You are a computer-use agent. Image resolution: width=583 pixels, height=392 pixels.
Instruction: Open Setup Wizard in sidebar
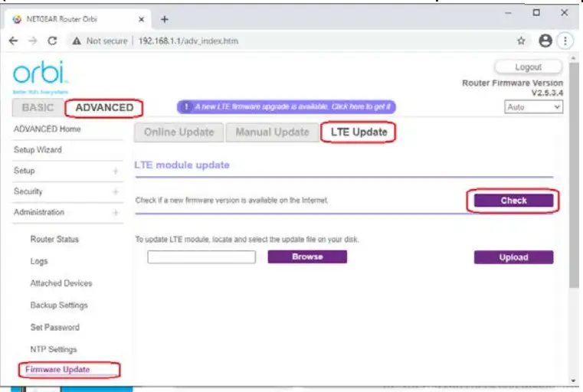pos(38,150)
